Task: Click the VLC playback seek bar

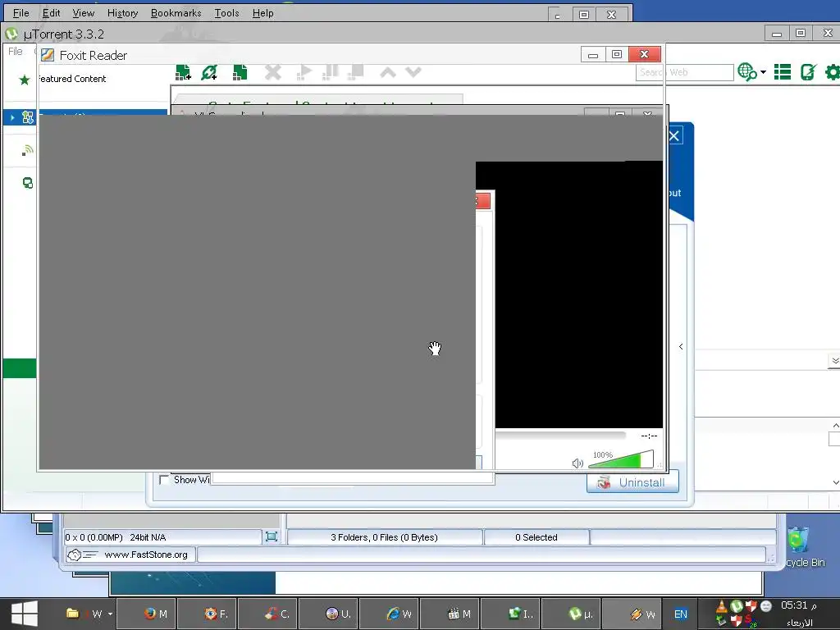Action: pos(560,436)
